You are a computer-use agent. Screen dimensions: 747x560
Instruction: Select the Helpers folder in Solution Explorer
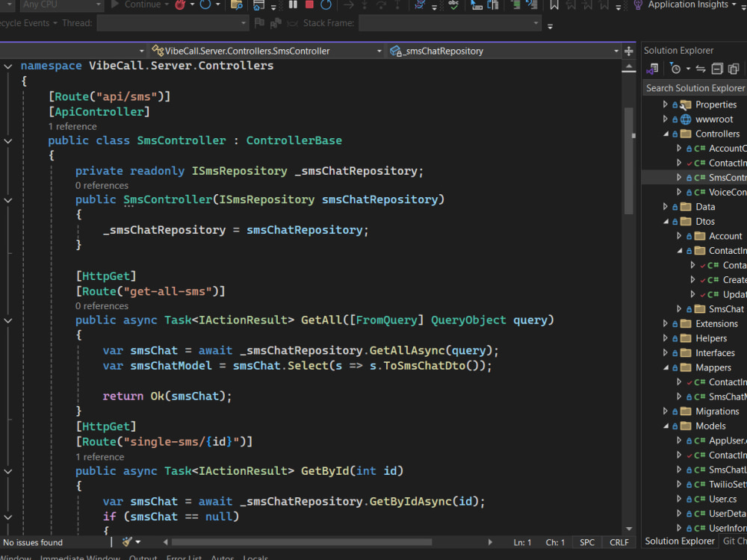(711, 338)
